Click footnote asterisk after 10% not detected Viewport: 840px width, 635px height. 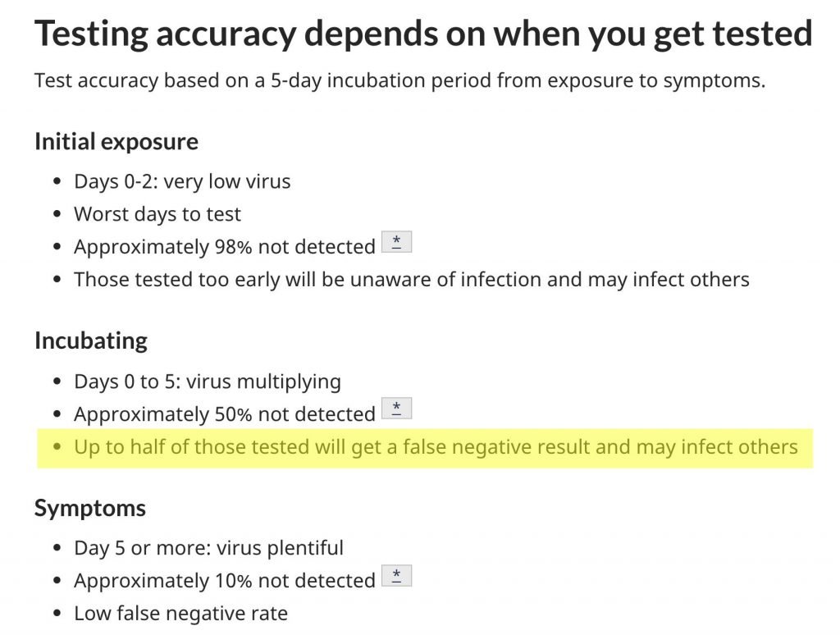click(x=396, y=576)
